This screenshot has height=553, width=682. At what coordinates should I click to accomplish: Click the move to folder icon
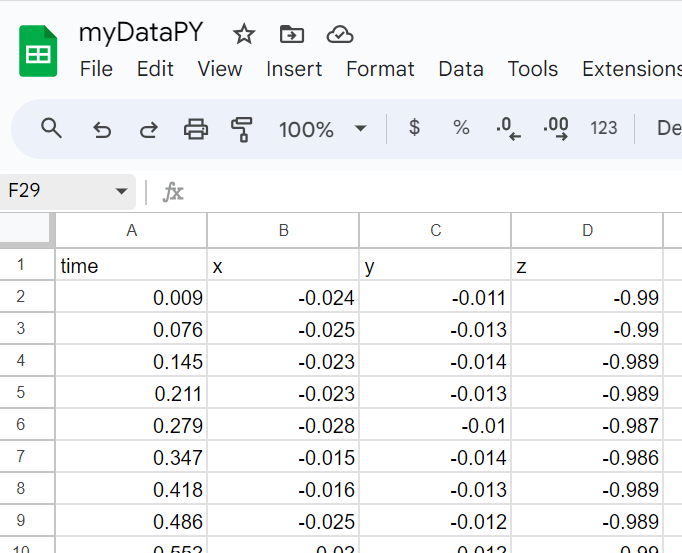291,35
